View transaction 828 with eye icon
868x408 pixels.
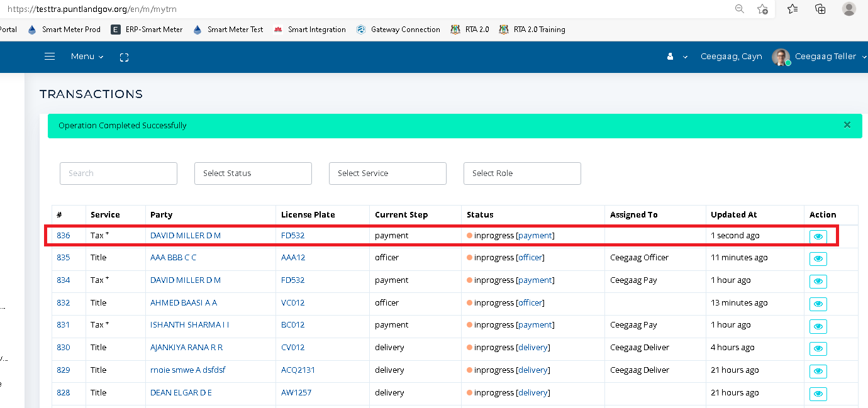(x=818, y=394)
